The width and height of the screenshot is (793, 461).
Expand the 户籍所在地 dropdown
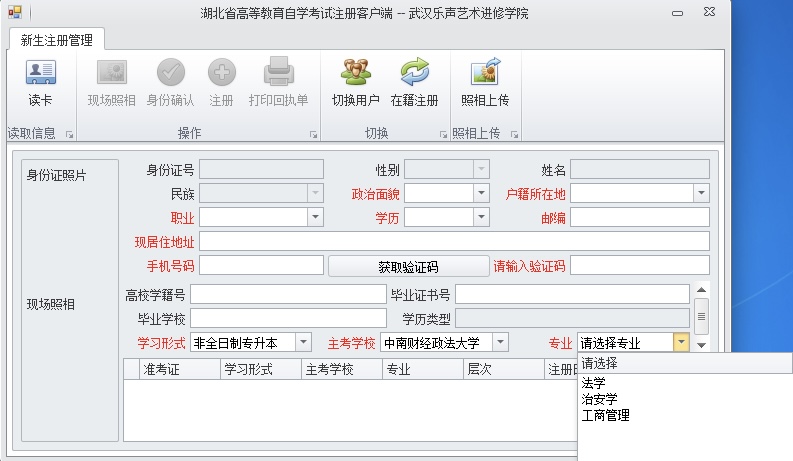[701, 193]
